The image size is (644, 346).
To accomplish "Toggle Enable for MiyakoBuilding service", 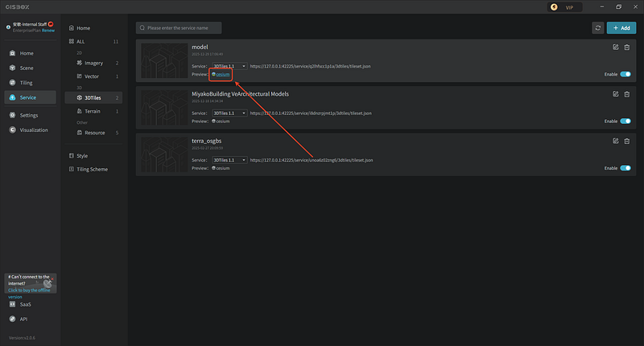I will (625, 121).
